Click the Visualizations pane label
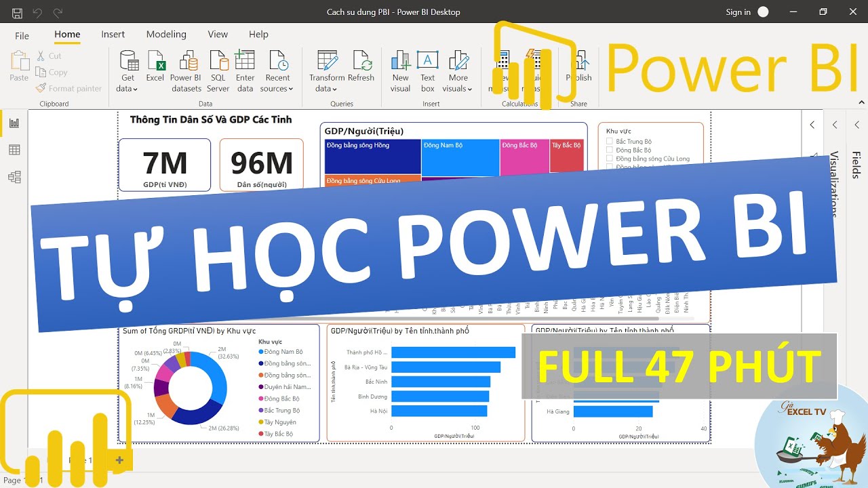Image resolution: width=868 pixels, height=488 pixels. point(835,184)
